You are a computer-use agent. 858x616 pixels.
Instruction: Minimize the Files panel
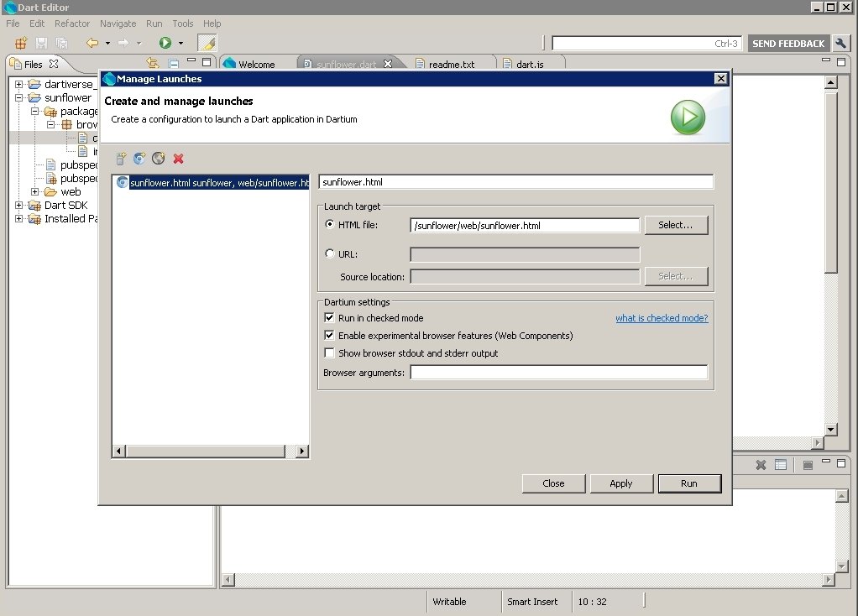point(191,60)
